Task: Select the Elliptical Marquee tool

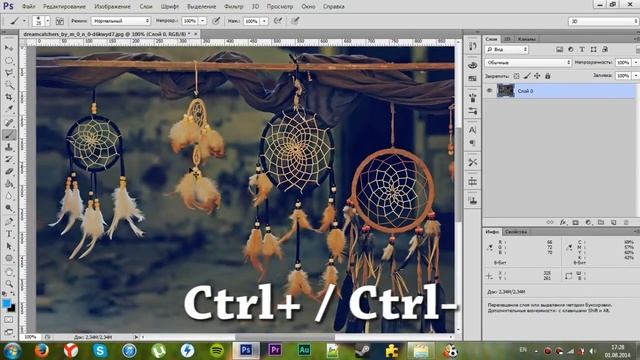Action: [9, 60]
